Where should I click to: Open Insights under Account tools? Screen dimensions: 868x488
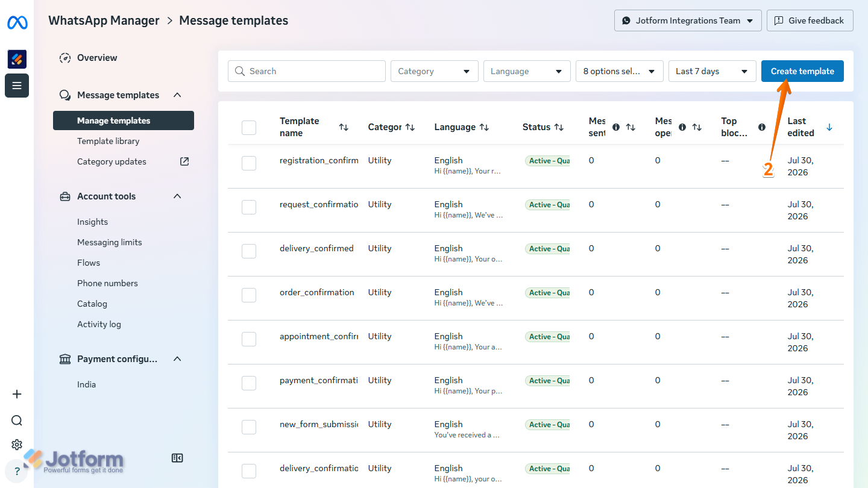tap(92, 222)
